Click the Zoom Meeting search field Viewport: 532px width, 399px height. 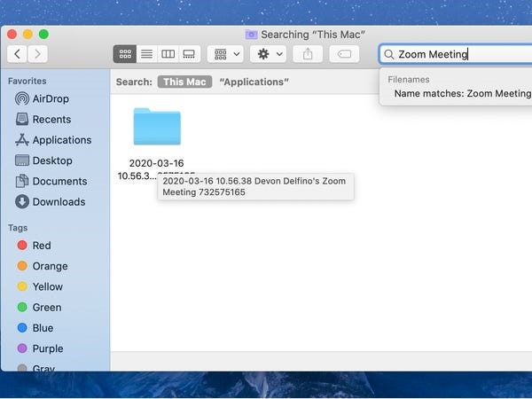point(456,54)
